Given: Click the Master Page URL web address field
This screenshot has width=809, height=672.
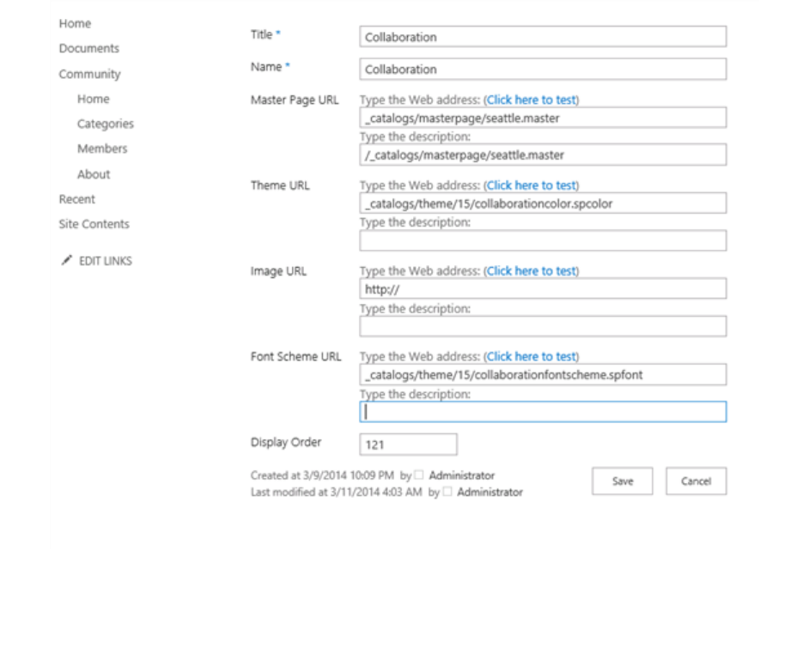Looking at the screenshot, I should pyautogui.click(x=543, y=118).
